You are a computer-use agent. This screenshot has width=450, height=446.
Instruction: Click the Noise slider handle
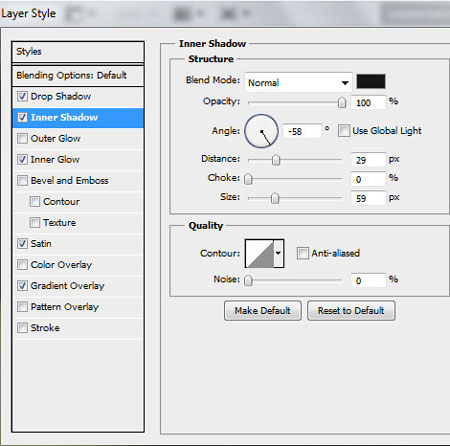[248, 281]
